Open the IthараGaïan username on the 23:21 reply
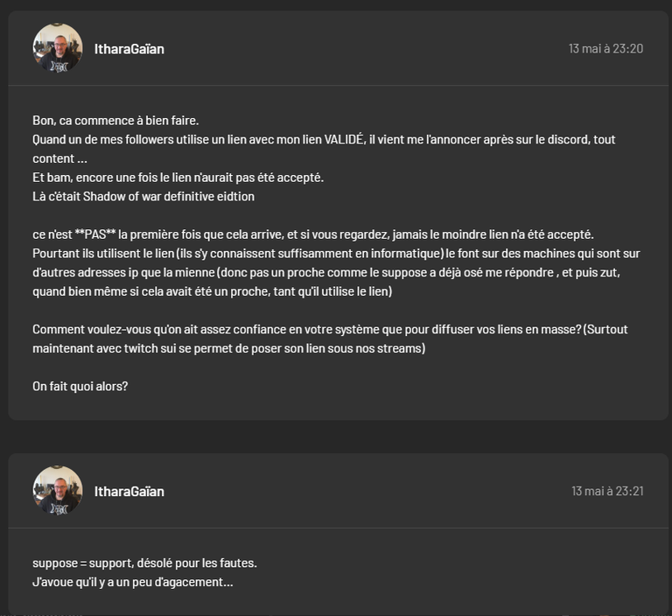The image size is (672, 616). (129, 491)
